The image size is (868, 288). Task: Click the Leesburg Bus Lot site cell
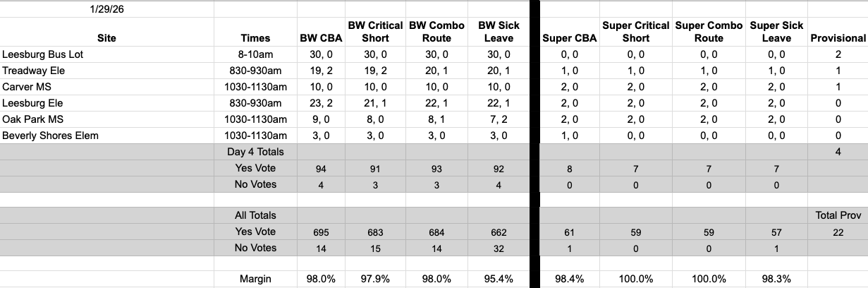[42, 54]
